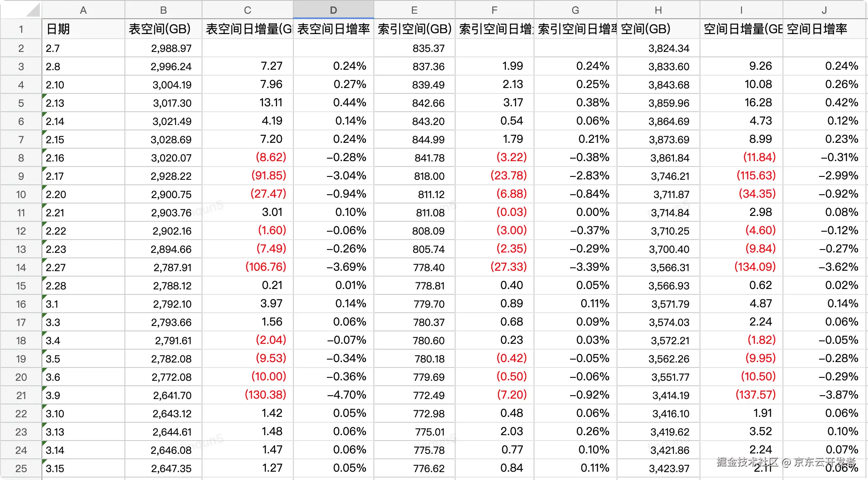The width and height of the screenshot is (868, 480).
Task: Click red value (130.38) in column C
Action: (266, 395)
